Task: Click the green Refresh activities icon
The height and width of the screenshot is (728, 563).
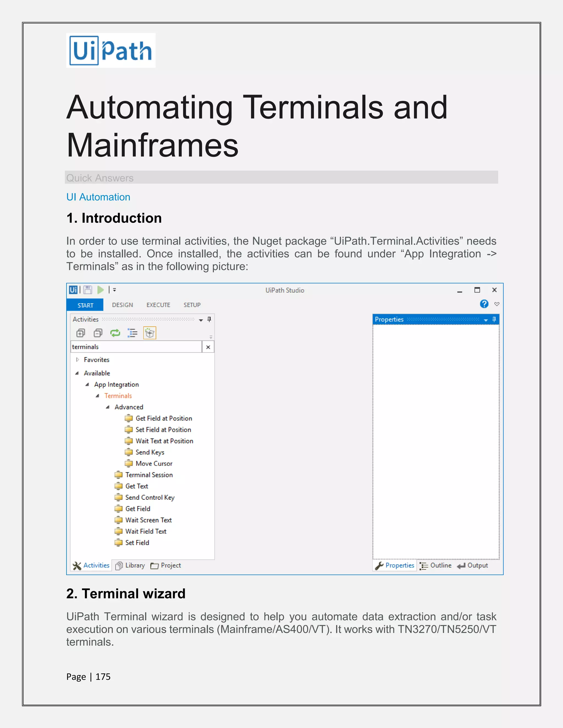Action: [x=115, y=333]
